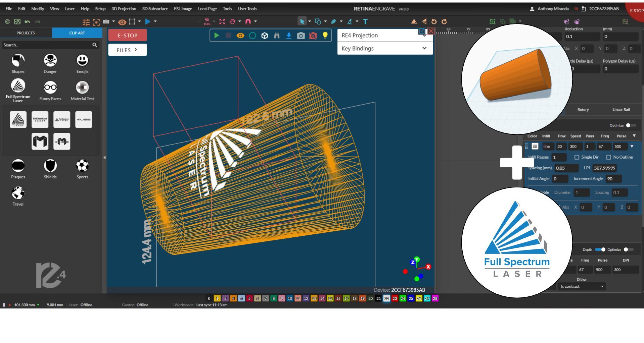Switch to the PROJECTS tab
644x343 pixels.
pyautogui.click(x=26, y=33)
